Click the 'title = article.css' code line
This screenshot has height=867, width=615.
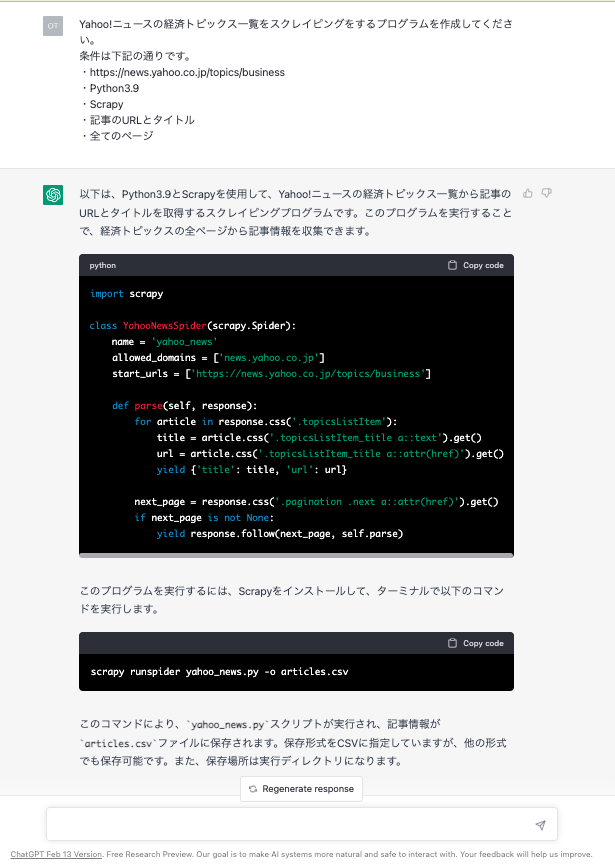pyautogui.click(x=319, y=438)
